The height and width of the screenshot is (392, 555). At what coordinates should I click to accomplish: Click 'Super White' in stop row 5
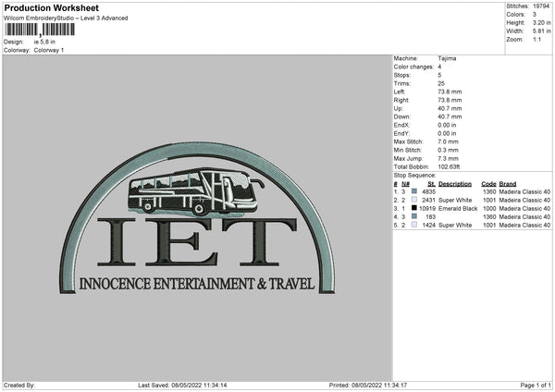[455, 225]
